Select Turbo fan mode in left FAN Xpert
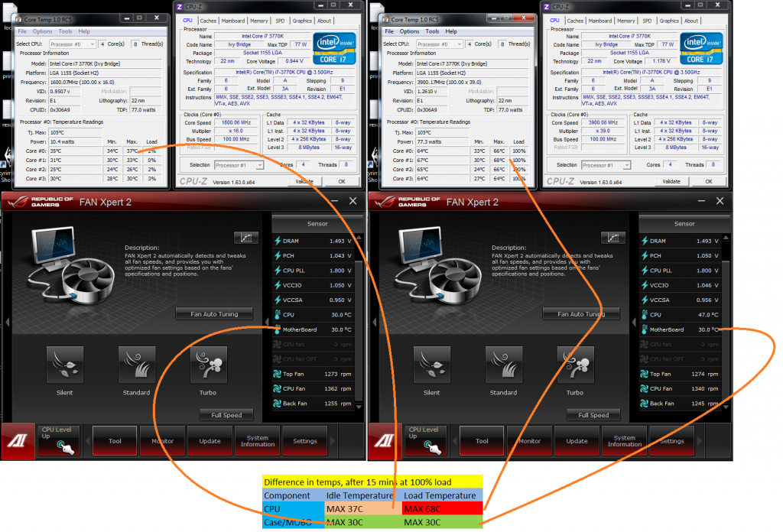This screenshot has height=532, width=783. (x=208, y=365)
